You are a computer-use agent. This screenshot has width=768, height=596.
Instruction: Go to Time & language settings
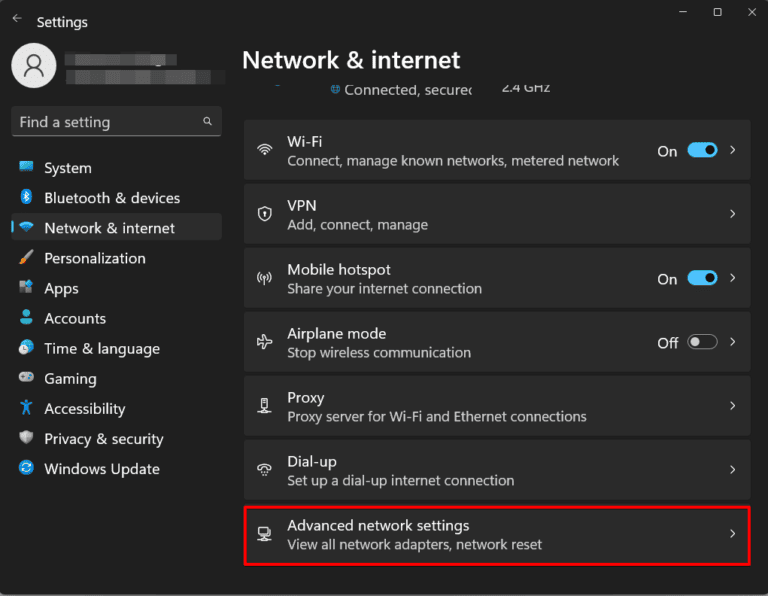coord(102,348)
